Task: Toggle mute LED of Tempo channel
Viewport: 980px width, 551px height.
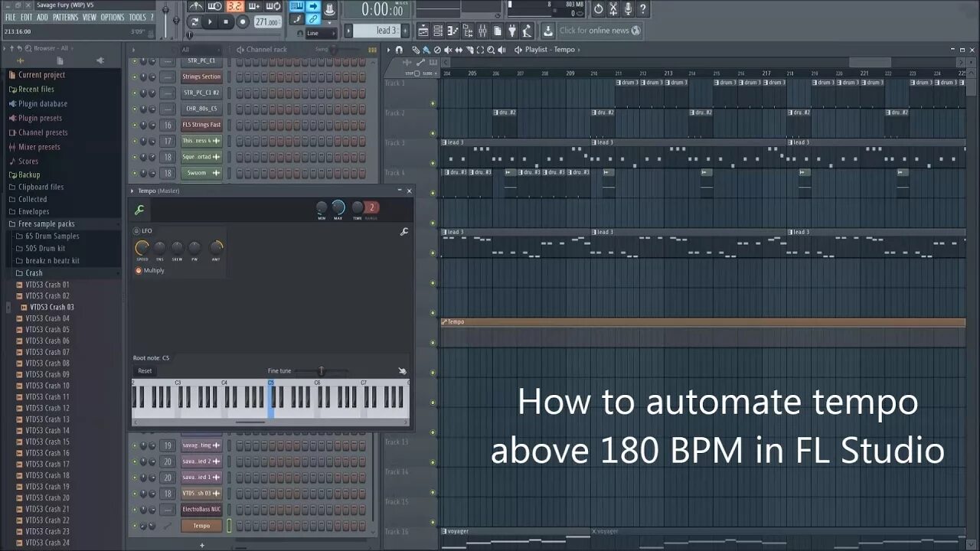Action: click(x=135, y=526)
